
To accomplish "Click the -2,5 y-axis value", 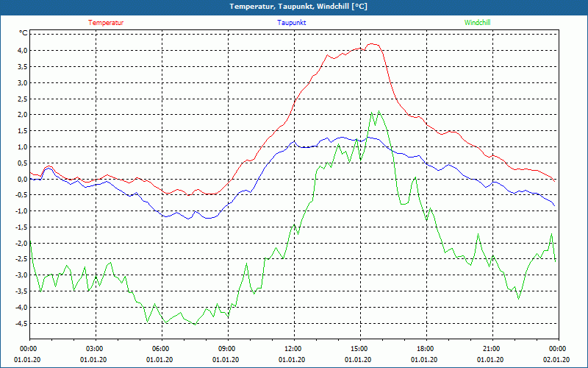I will [21, 259].
